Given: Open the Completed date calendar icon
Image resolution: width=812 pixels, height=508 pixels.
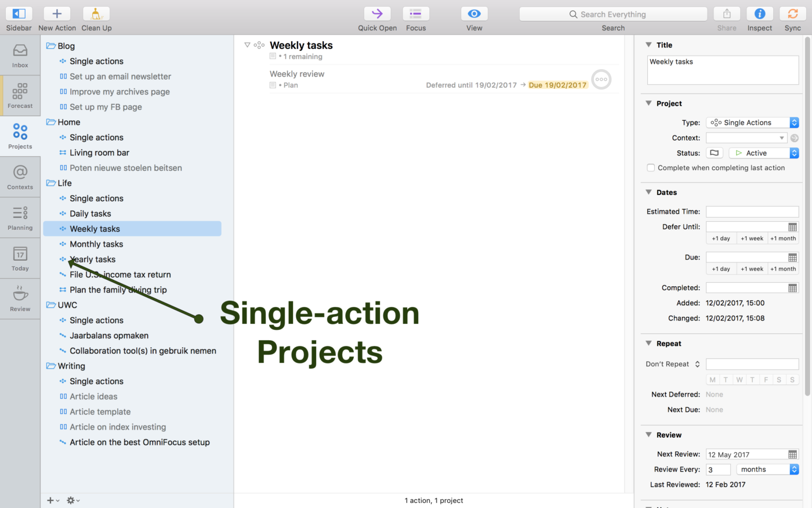Looking at the screenshot, I should pyautogui.click(x=793, y=288).
